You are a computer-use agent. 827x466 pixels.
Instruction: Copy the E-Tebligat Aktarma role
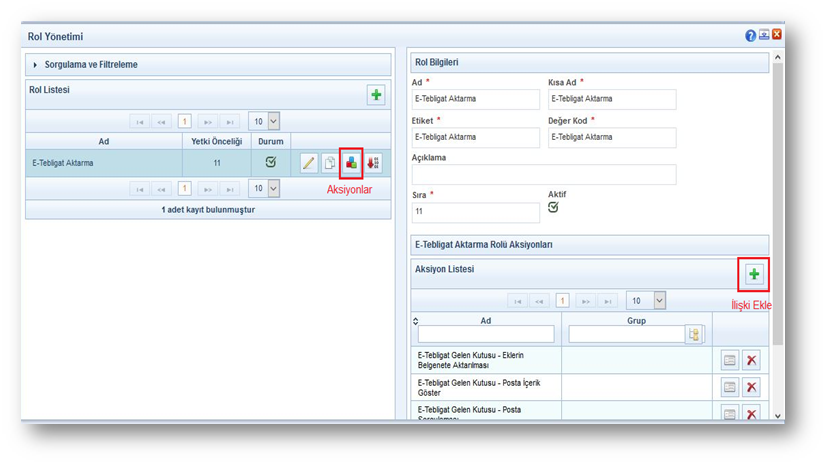[x=329, y=163]
